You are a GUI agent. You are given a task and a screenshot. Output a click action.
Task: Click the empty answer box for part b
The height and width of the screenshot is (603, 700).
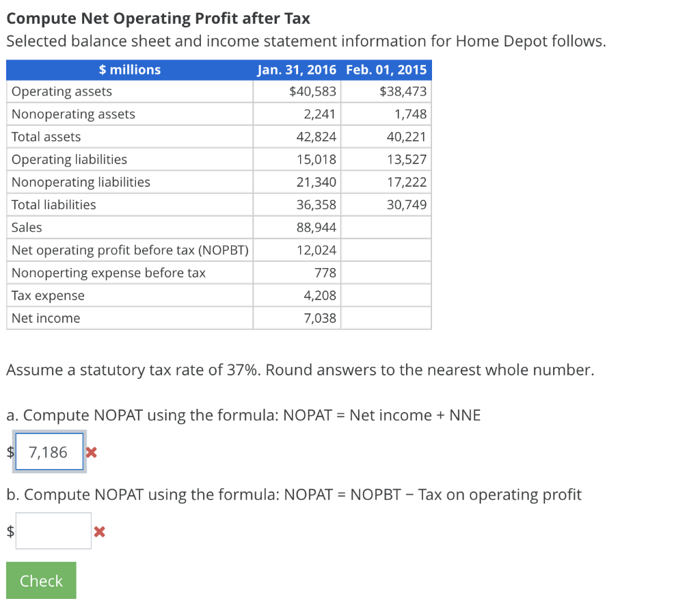[54, 531]
